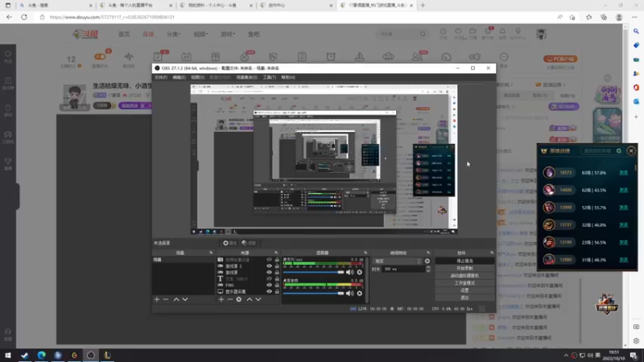Toggle Douyu 直播开关 live switch

[x=100, y=57]
